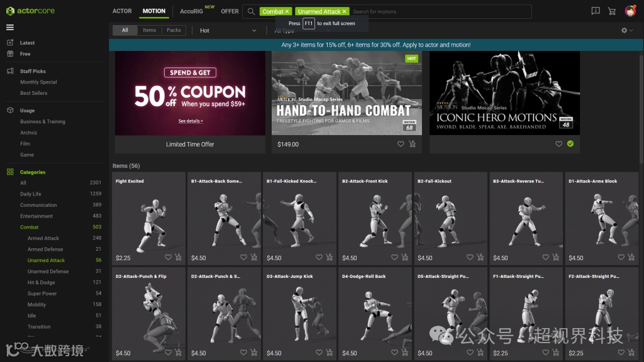Viewport: 644px width, 362px height.
Task: Remove the Unarmed Attack filter tag
Action: click(344, 11)
